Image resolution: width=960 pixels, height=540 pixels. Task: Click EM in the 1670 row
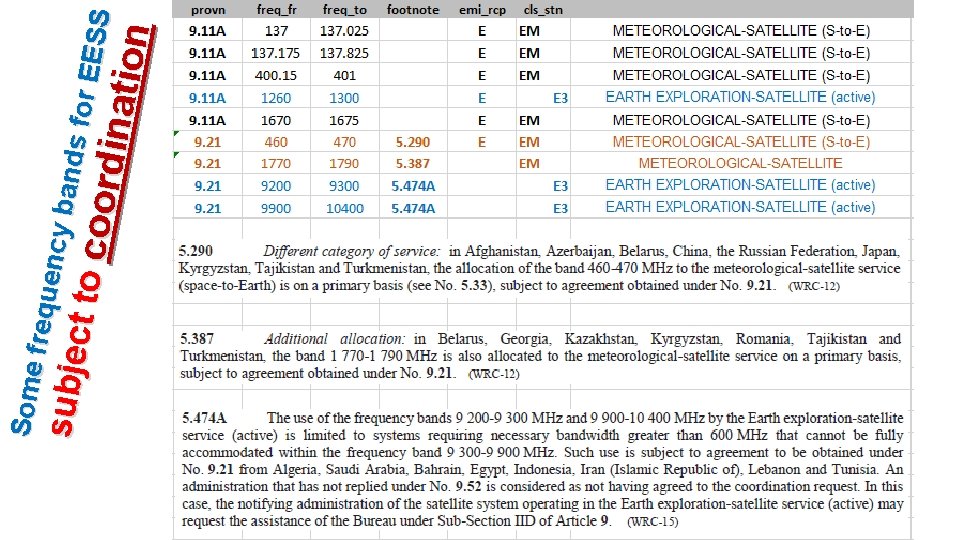tap(529, 121)
